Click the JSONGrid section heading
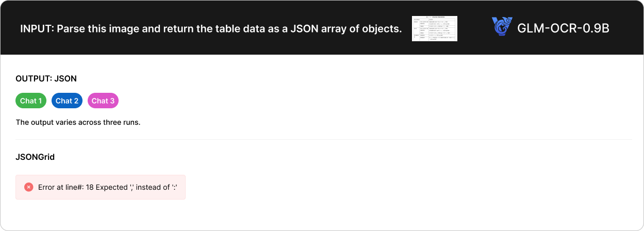 35,157
